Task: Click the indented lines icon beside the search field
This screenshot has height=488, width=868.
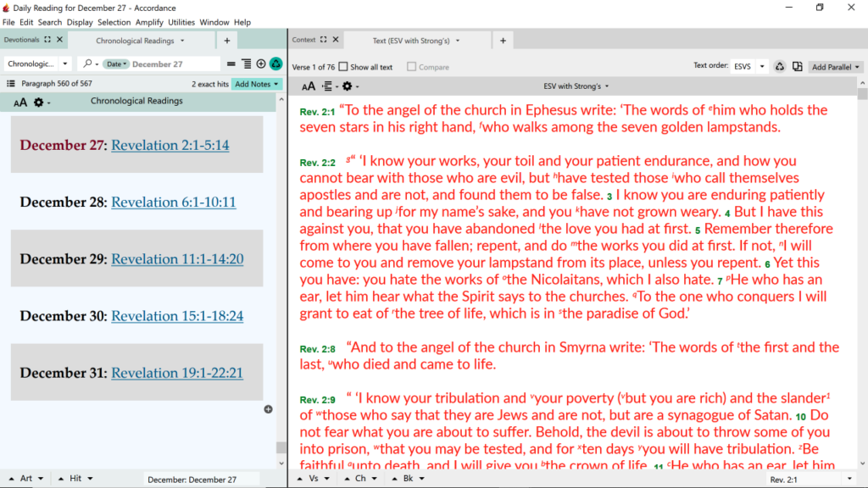Action: coord(247,64)
